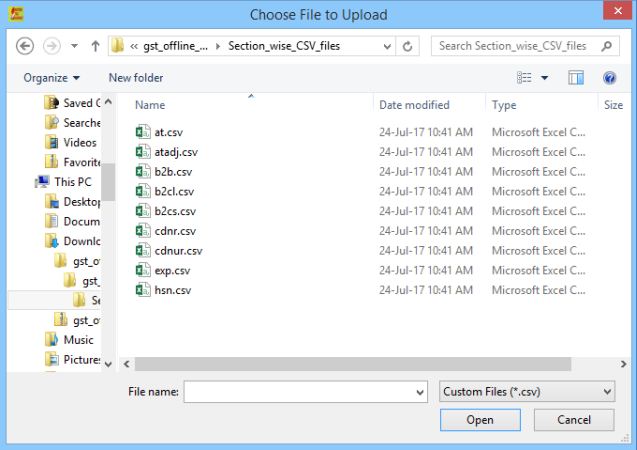Click the horizontal scrollbar left arrow
The width and height of the screenshot is (637, 450).
[x=127, y=364]
